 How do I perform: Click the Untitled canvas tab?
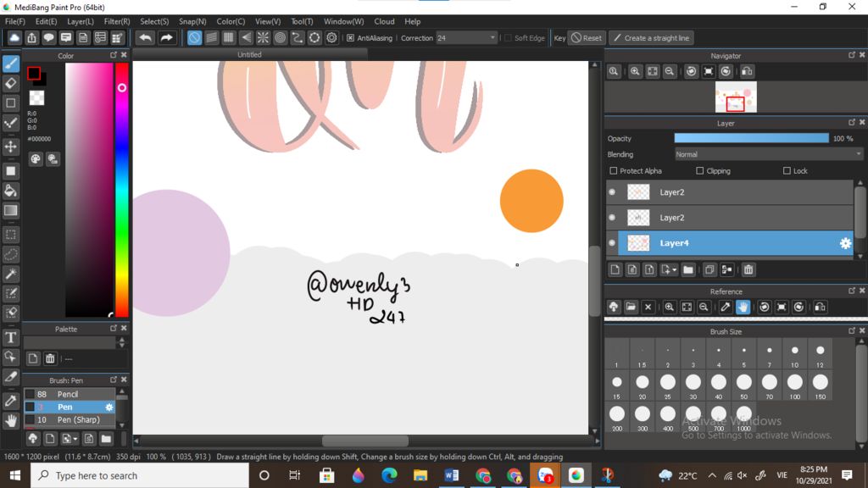(x=249, y=54)
